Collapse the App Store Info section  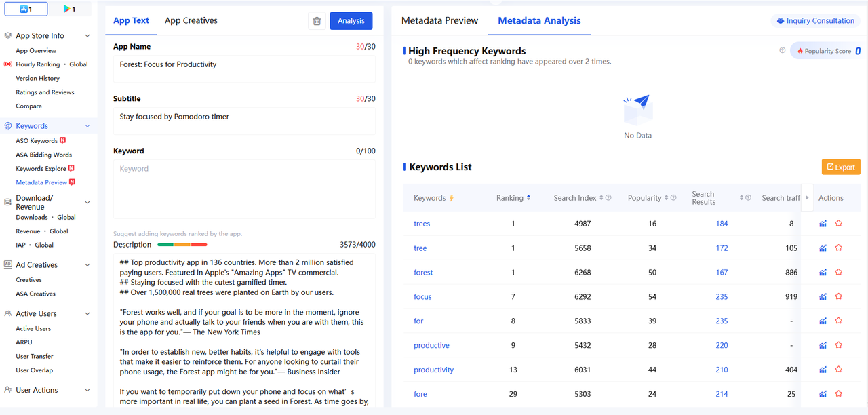tap(87, 36)
